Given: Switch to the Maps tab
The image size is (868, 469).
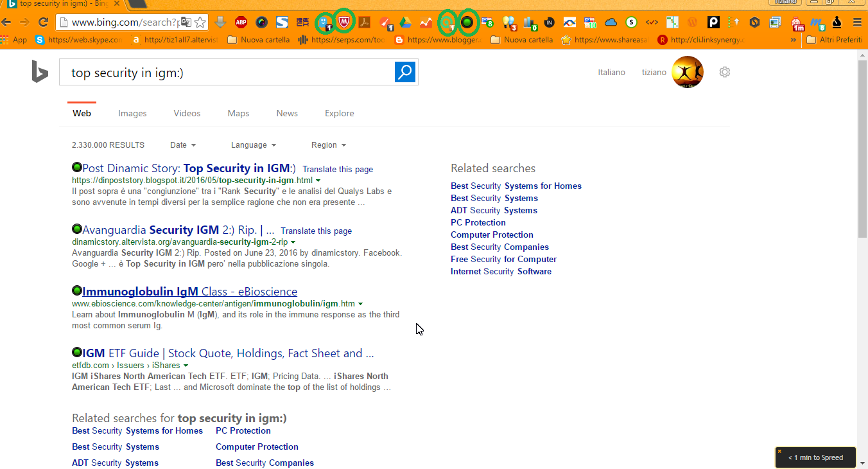Looking at the screenshot, I should pyautogui.click(x=238, y=113).
